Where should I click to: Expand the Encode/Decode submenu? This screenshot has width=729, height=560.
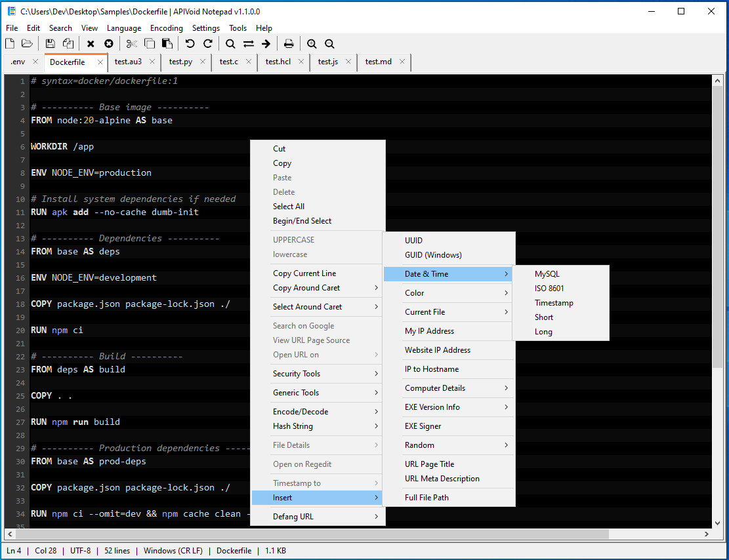(x=318, y=412)
